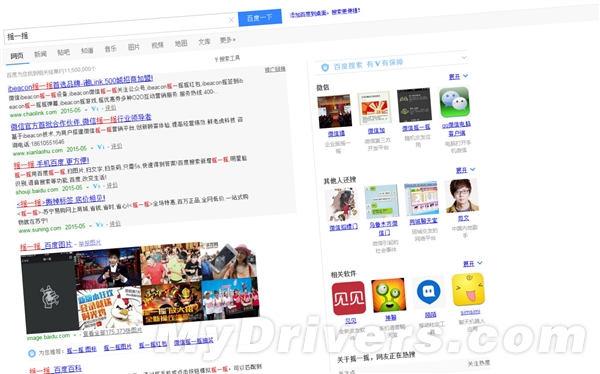
Task: Open the 同城聊天室 screenshot thumbnail
Action: (421, 198)
